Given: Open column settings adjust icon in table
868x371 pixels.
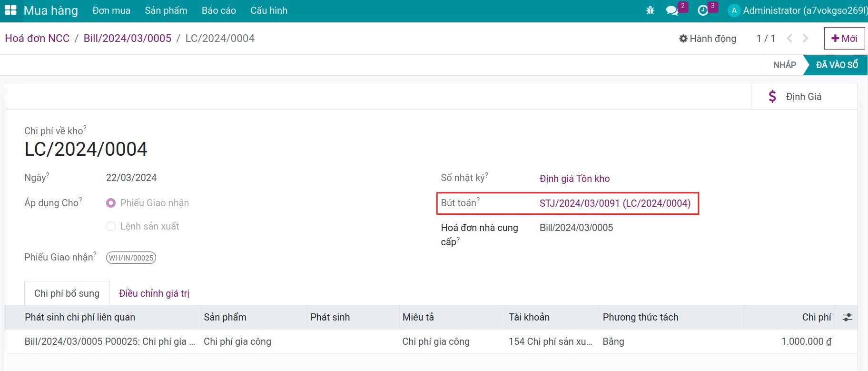Looking at the screenshot, I should tap(848, 317).
